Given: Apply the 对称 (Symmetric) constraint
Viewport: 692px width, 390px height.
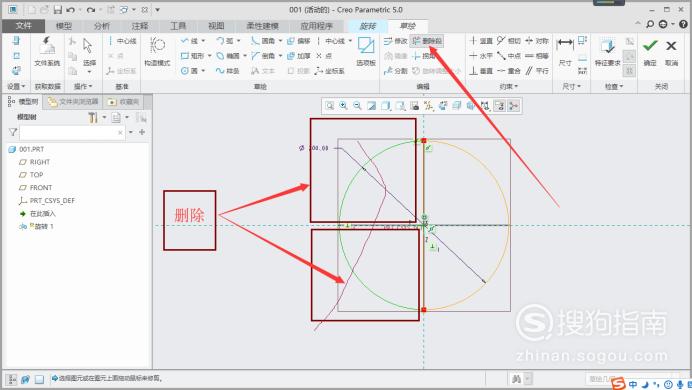Looking at the screenshot, I should (x=536, y=41).
